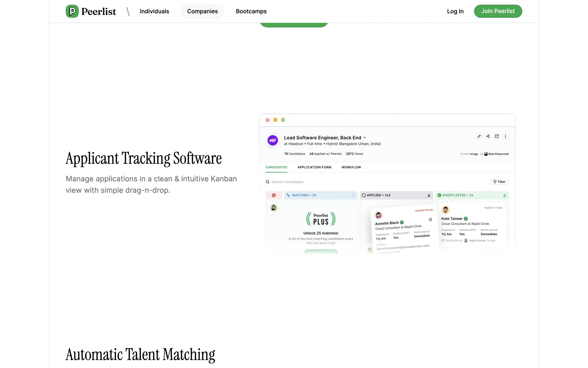This screenshot has width=588, height=368.
Task: Expand the Lead Software Engineer job dropdown
Action: point(364,138)
